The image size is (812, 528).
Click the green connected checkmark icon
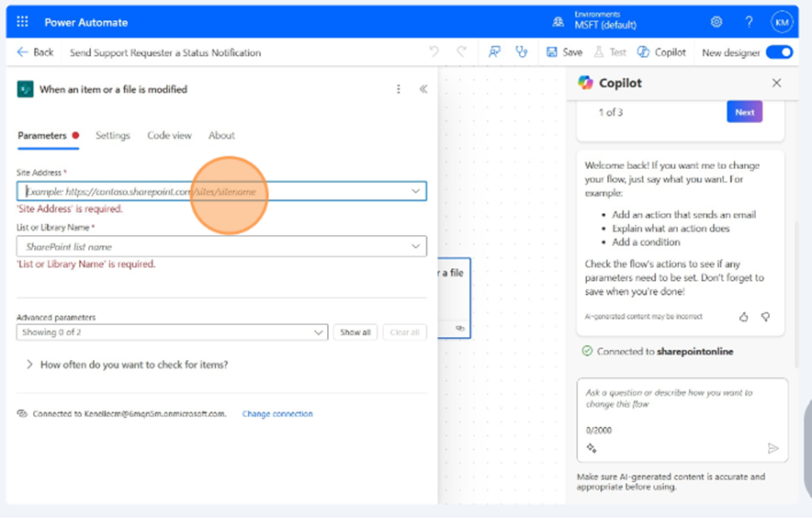pos(587,351)
